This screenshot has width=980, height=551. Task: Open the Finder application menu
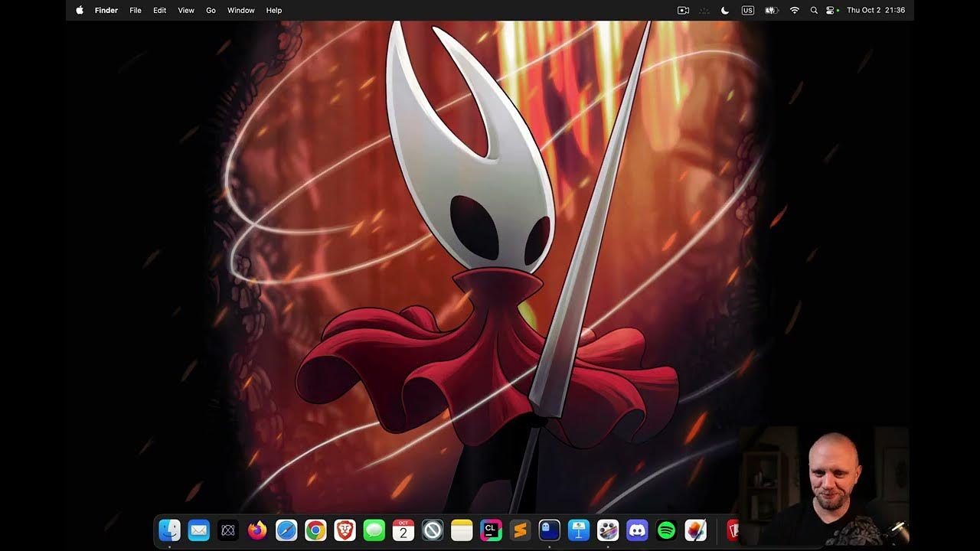[x=106, y=10]
